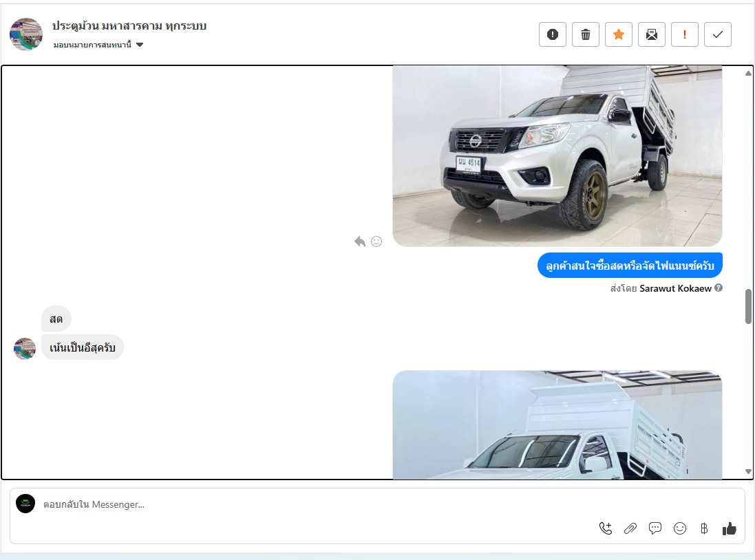
Task: Open the customer's profile picture in header
Action: 26,34
